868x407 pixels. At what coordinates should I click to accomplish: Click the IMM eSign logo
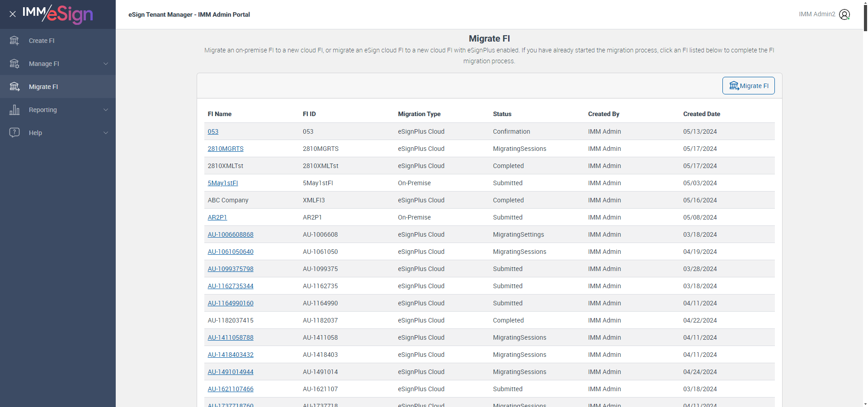(58, 14)
